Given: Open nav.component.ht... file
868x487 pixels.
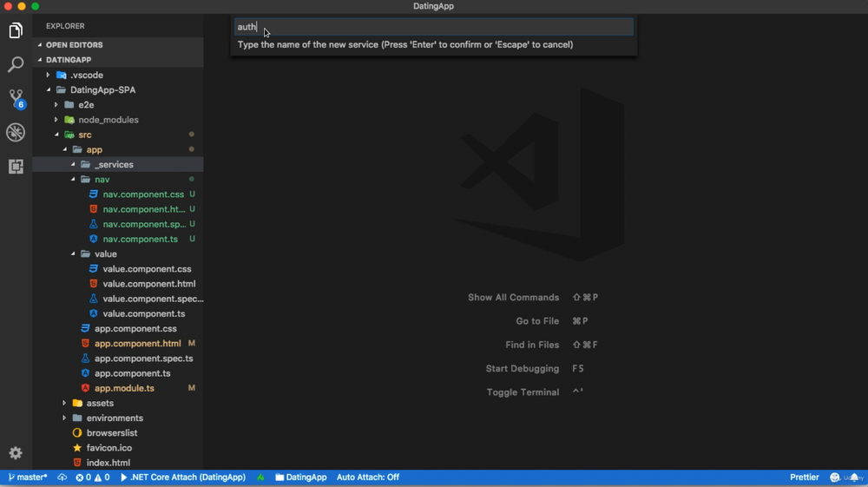Looking at the screenshot, I should tap(118, 209).
